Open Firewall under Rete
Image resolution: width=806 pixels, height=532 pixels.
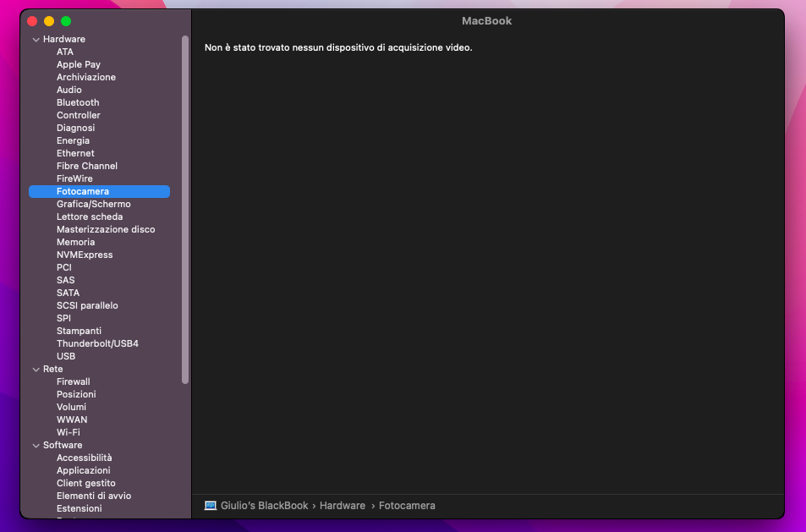tap(73, 381)
